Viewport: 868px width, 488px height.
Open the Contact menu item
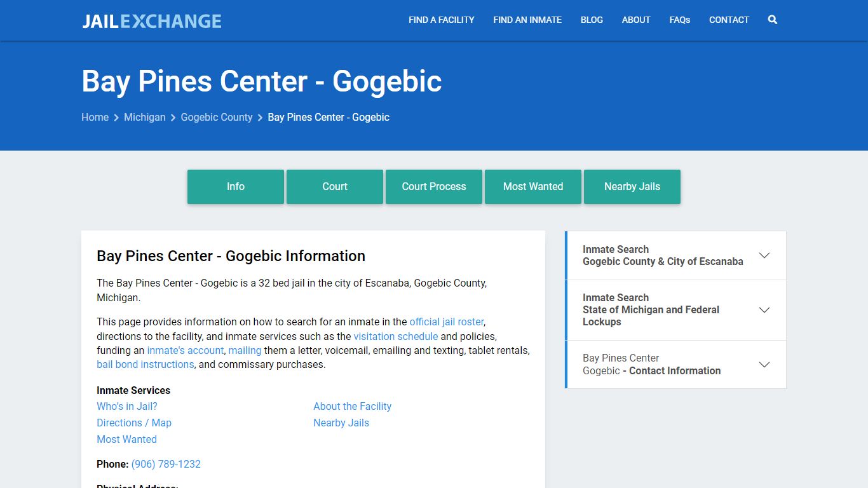point(729,20)
